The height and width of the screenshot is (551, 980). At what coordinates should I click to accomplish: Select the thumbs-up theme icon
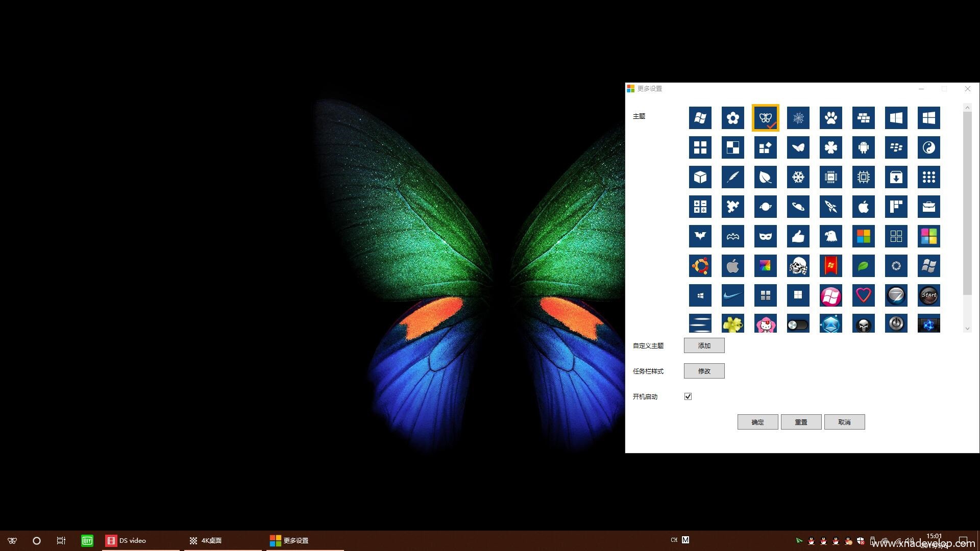798,236
